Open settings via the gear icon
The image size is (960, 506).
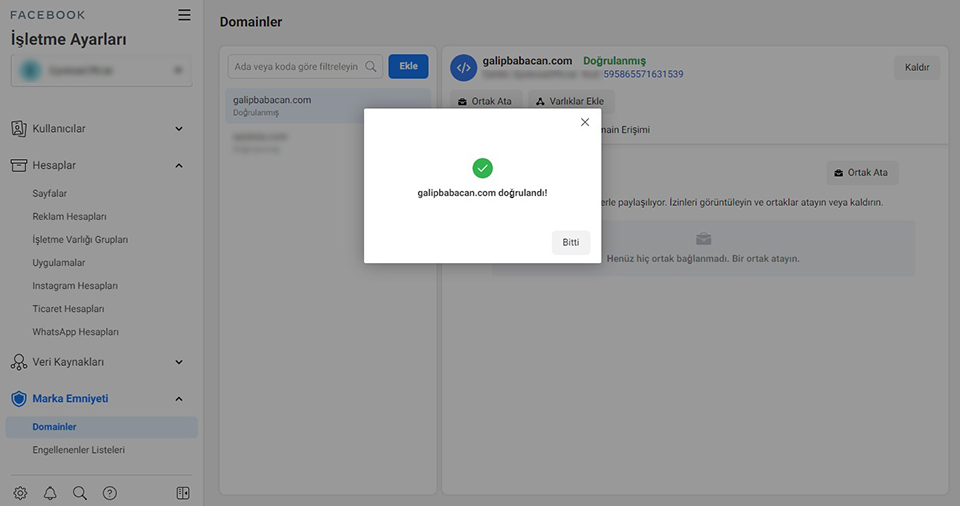coord(20,493)
